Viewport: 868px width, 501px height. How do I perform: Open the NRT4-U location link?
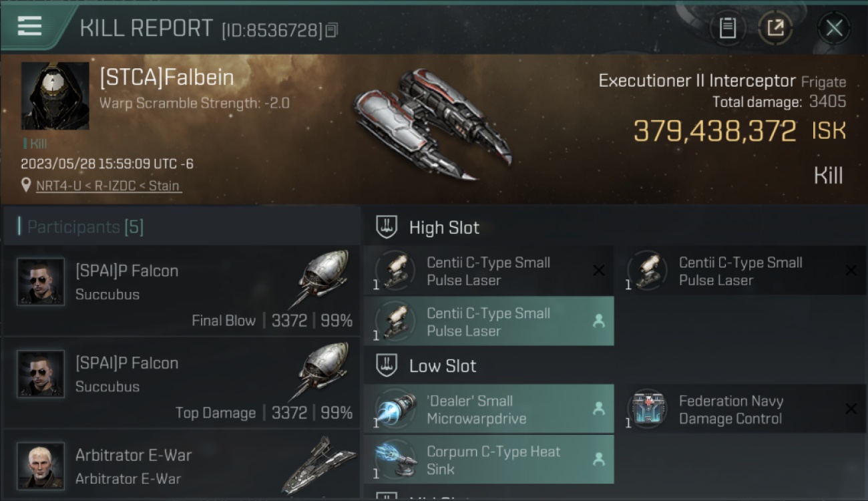pyautogui.click(x=107, y=186)
